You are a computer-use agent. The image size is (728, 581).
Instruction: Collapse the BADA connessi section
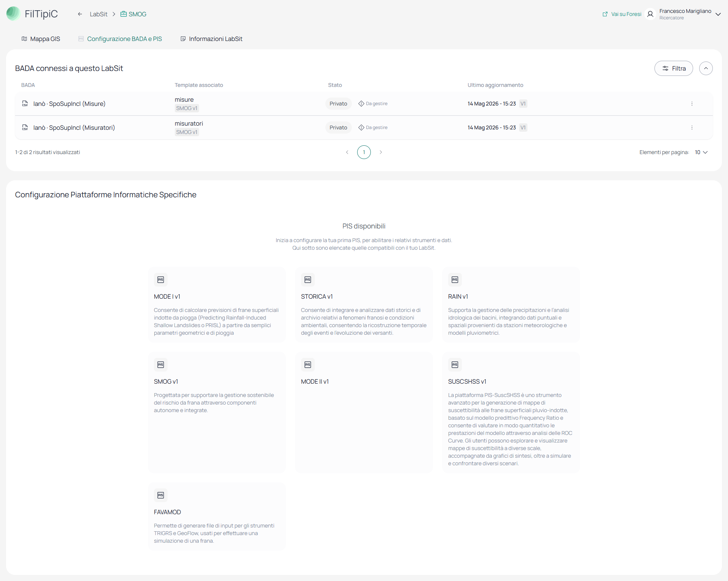706,68
